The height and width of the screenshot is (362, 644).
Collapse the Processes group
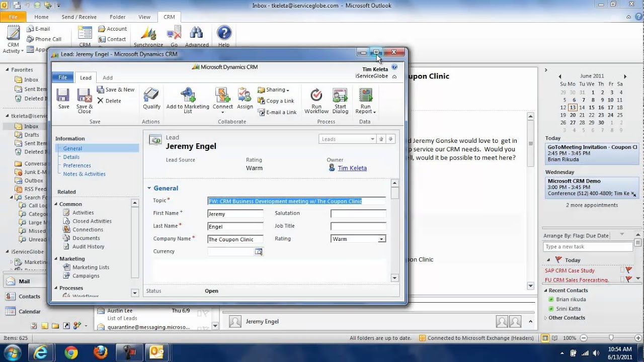pos(56,288)
